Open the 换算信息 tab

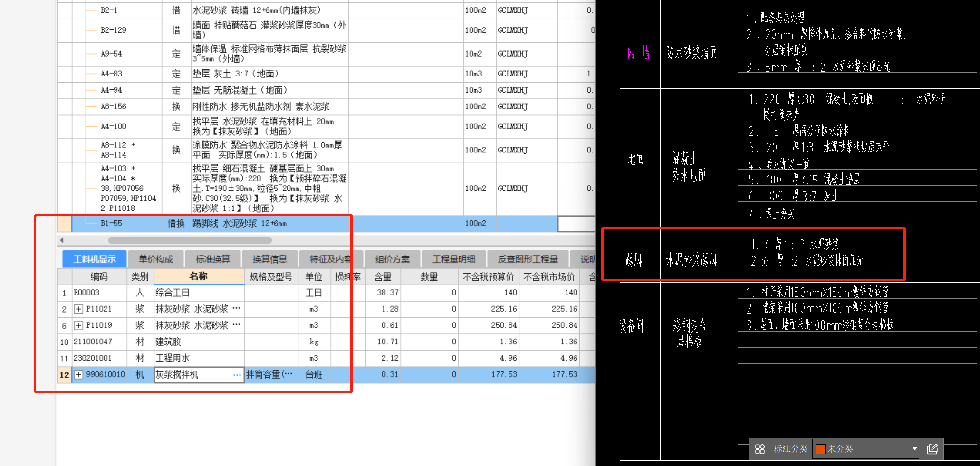[270, 259]
